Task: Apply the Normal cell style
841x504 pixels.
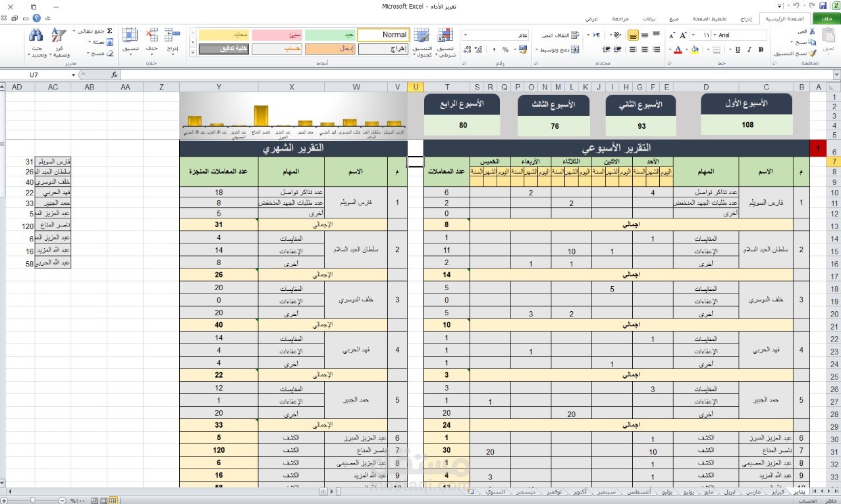Action: 383,34
